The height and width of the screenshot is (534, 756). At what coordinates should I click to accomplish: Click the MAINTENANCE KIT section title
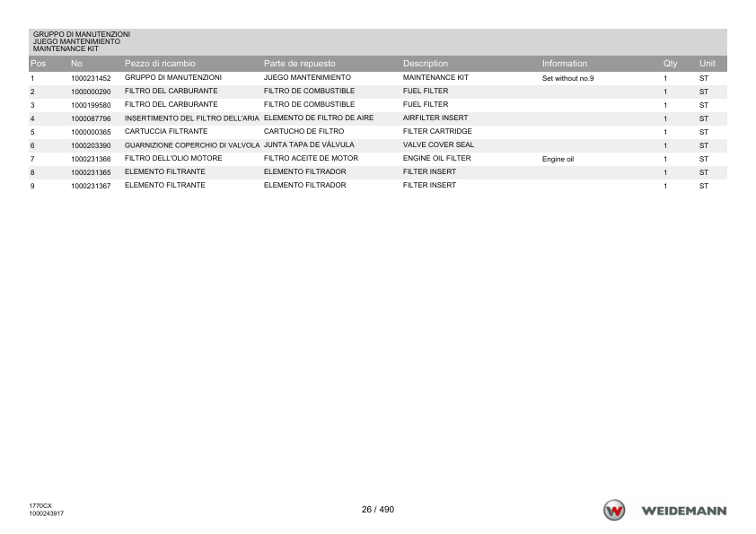[66, 48]
